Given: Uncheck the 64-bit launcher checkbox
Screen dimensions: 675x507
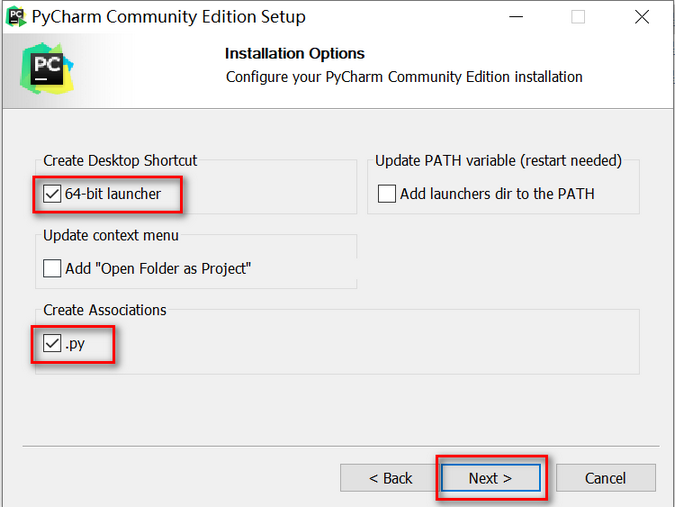Looking at the screenshot, I should [52, 193].
